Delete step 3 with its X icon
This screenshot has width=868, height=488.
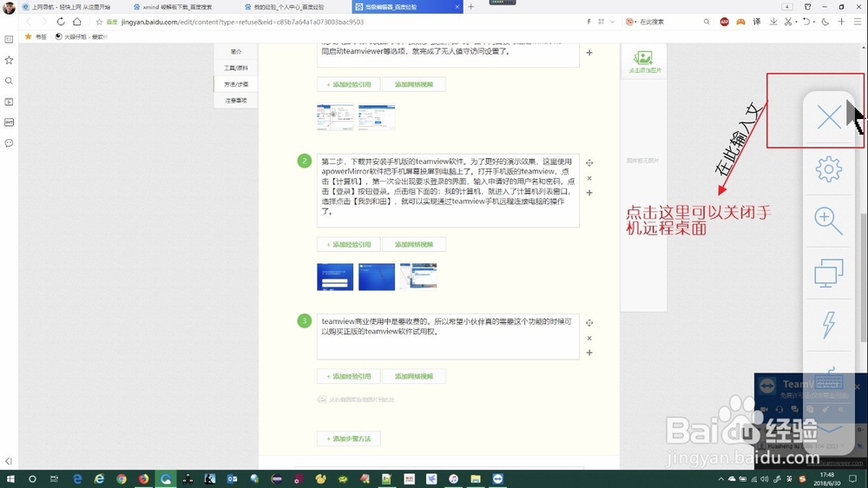click(x=589, y=338)
